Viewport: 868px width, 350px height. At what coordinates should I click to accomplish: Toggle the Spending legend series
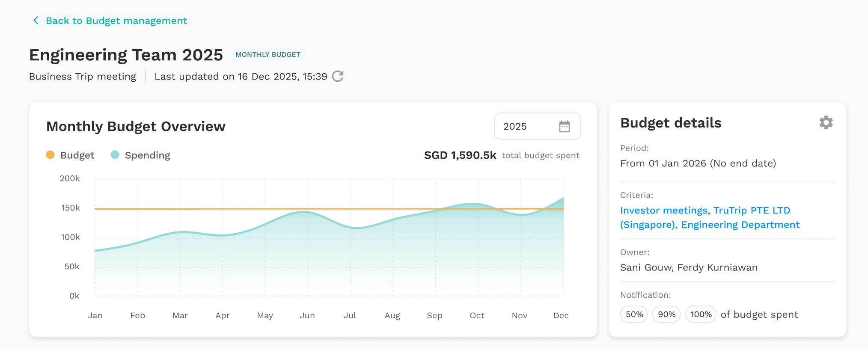tap(140, 155)
